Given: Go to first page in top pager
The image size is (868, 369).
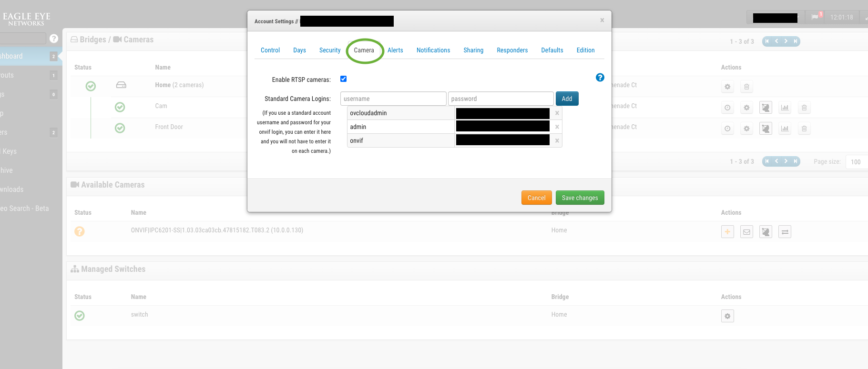Looking at the screenshot, I should pyautogui.click(x=767, y=41).
